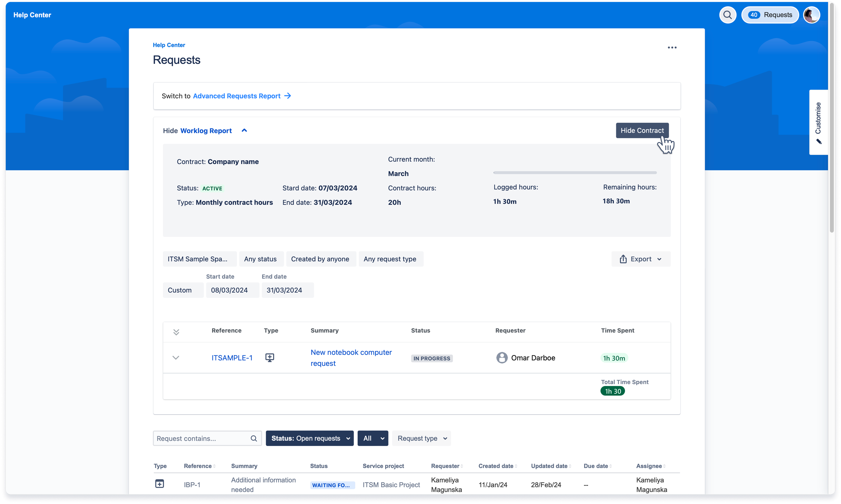Open the three-dot more options menu
This screenshot has width=841, height=504.
tap(672, 48)
